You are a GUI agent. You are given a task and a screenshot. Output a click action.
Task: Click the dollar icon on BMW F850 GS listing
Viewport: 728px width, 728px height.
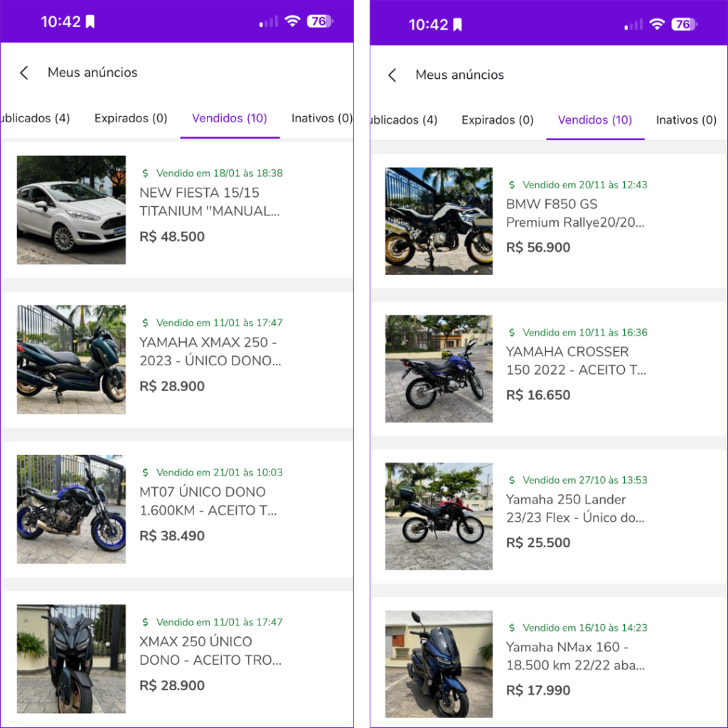point(512,185)
